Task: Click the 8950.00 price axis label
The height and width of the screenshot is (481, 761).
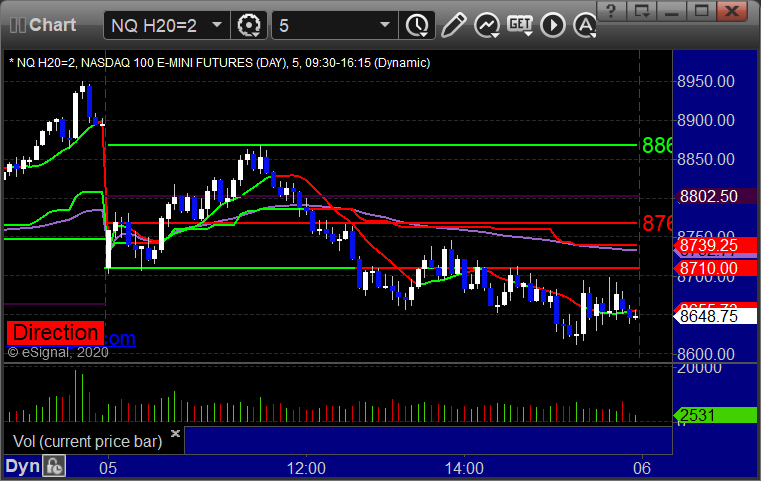Action: (x=706, y=81)
